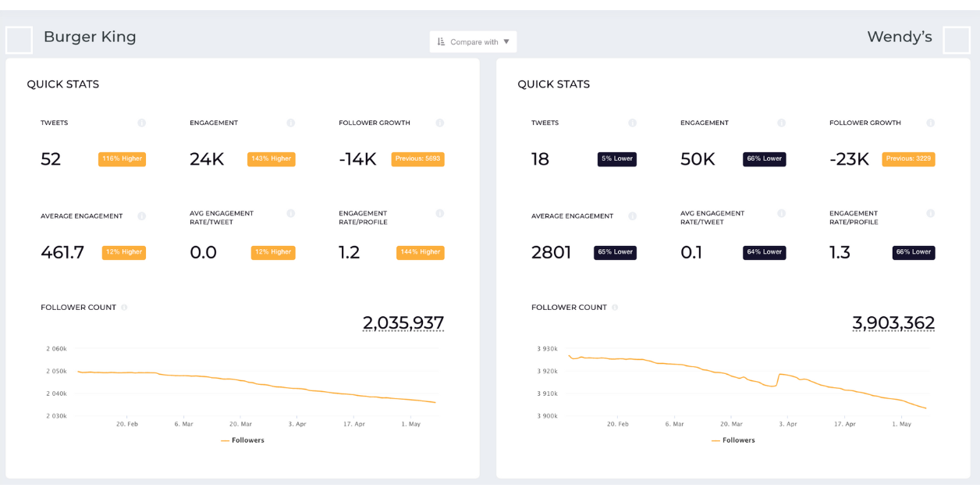980x495 pixels.
Task: Click info icon for Burger King Avg Engagement Rate/Tweet
Action: click(x=291, y=213)
